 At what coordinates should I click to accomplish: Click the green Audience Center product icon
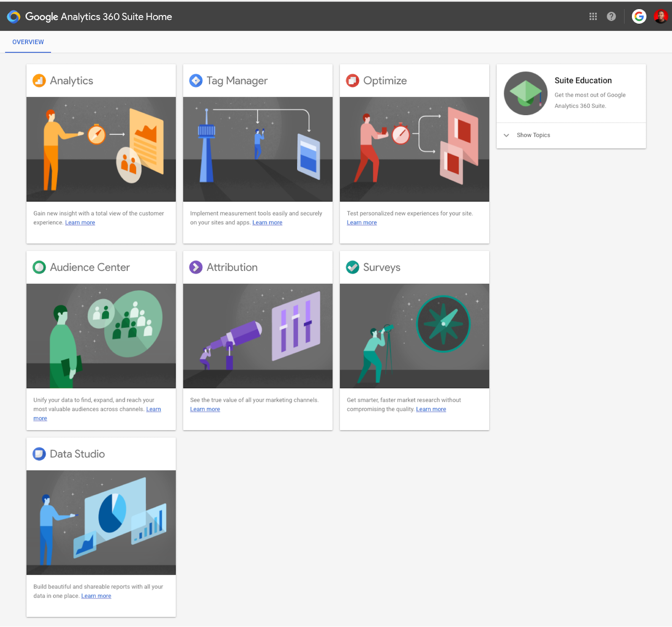39,267
